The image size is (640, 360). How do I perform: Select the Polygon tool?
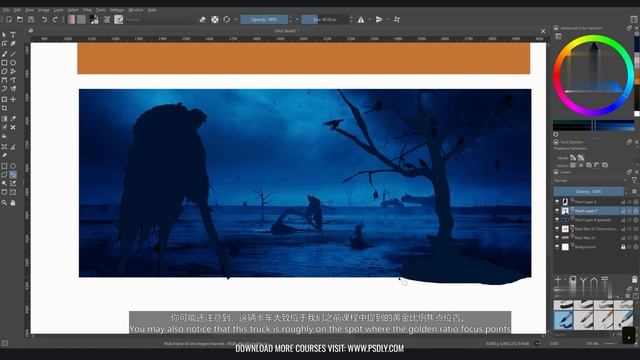(4, 71)
